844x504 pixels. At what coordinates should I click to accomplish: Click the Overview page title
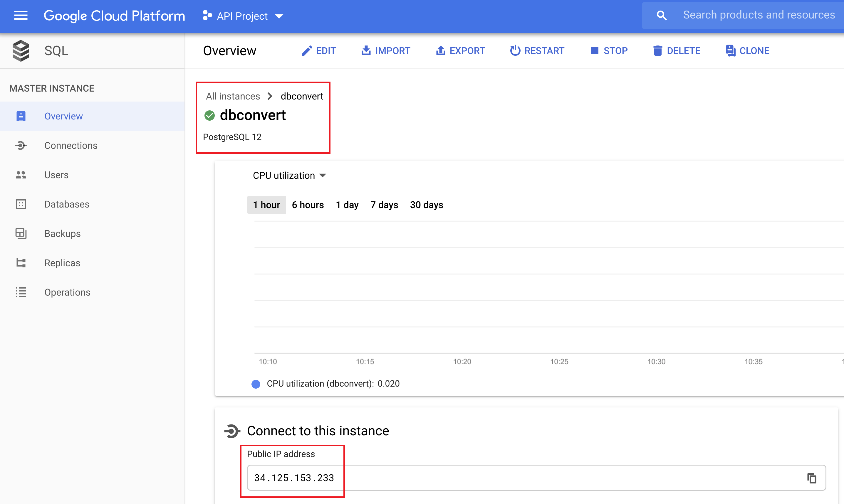pos(230,50)
